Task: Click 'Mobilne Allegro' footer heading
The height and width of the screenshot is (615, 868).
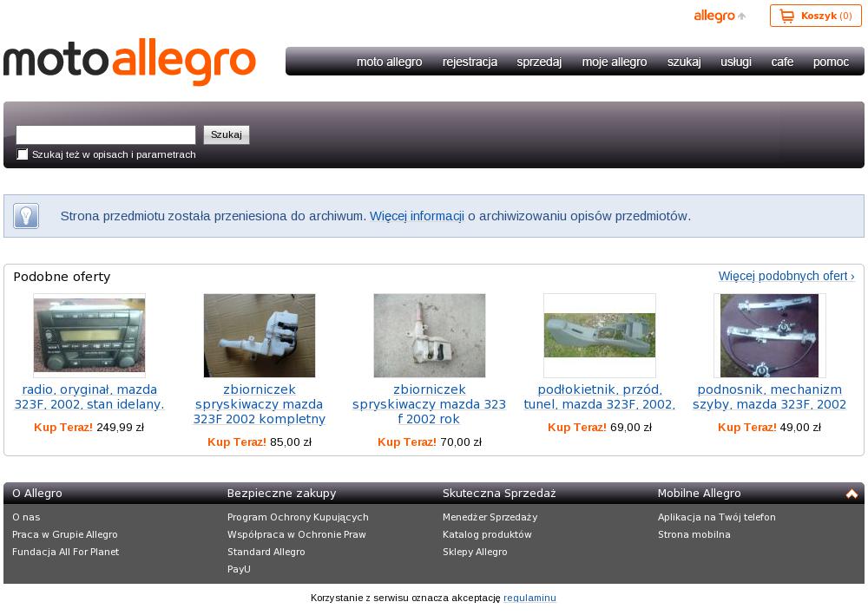Action: 699,494
